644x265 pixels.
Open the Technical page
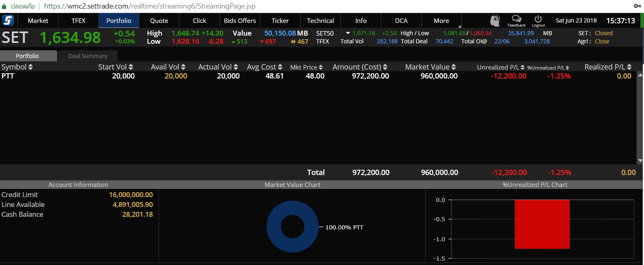pos(320,20)
